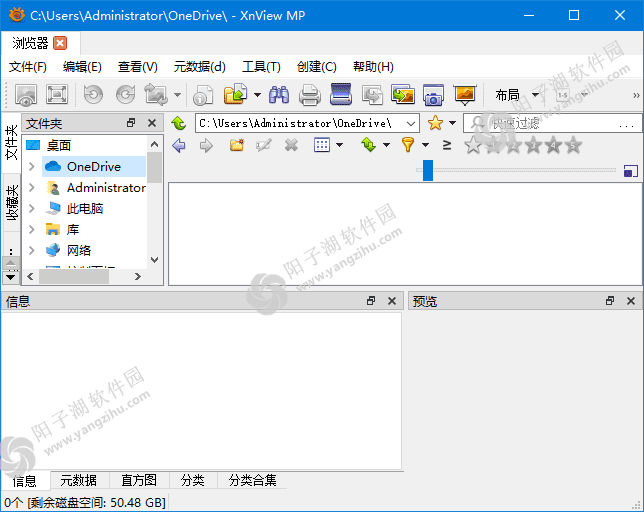
Task: Open the 编辑(E) menu
Action: click(82, 67)
